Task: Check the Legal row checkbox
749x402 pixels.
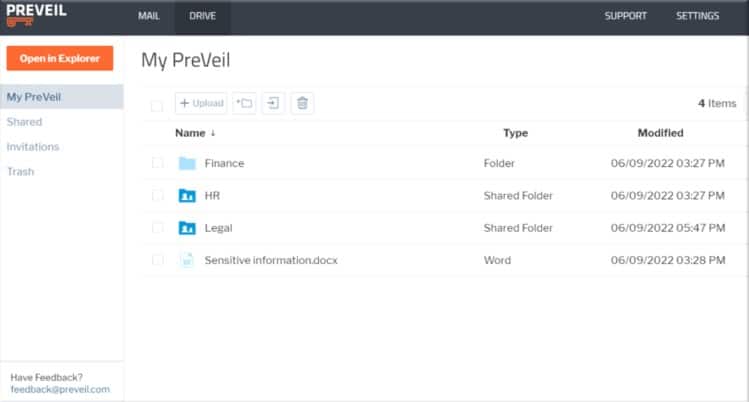Action: pos(157,228)
